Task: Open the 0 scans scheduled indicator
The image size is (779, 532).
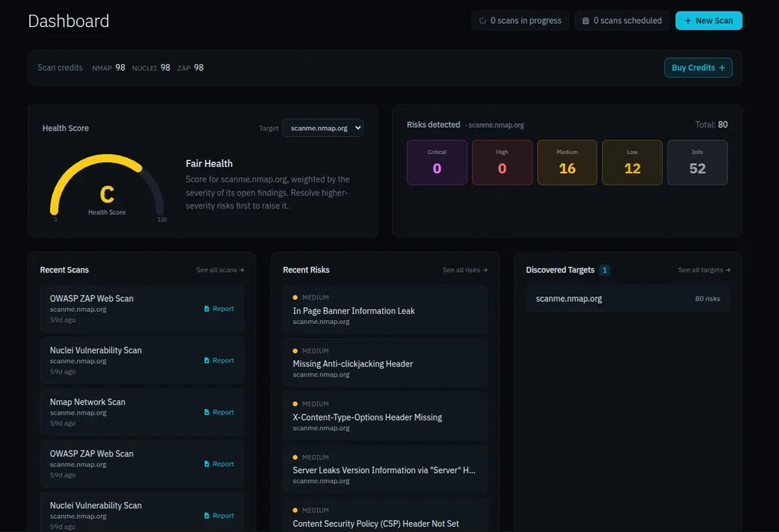Action: (622, 20)
